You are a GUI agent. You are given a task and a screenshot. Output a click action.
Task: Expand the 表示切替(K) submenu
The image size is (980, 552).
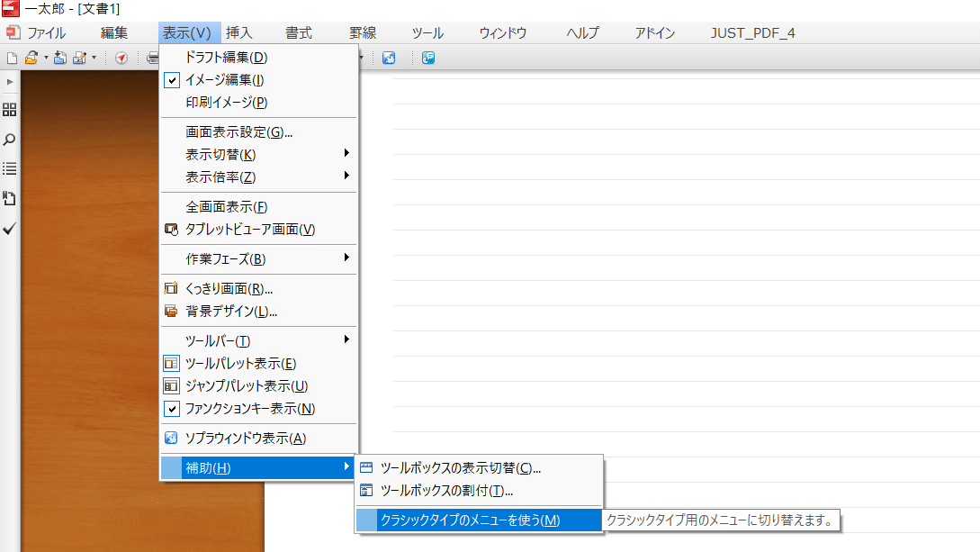(258, 155)
